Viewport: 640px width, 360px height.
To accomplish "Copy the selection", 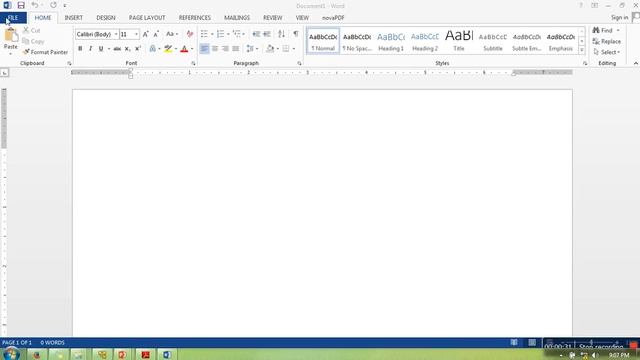I will 33,41.
